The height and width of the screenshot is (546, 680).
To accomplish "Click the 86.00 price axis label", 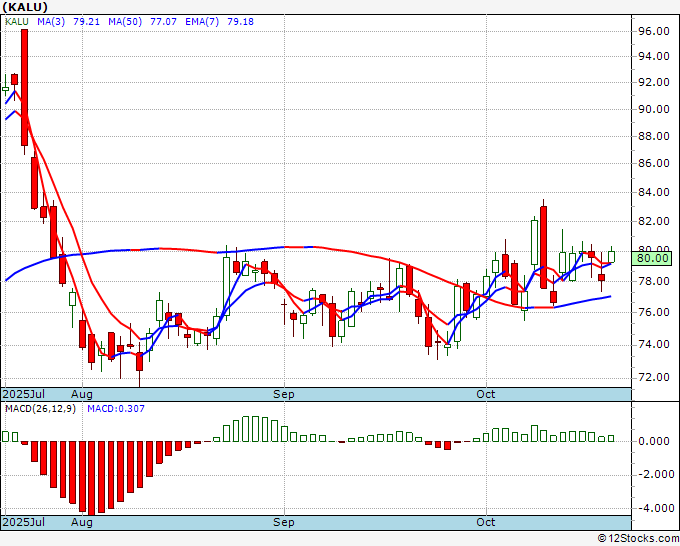I will point(654,163).
